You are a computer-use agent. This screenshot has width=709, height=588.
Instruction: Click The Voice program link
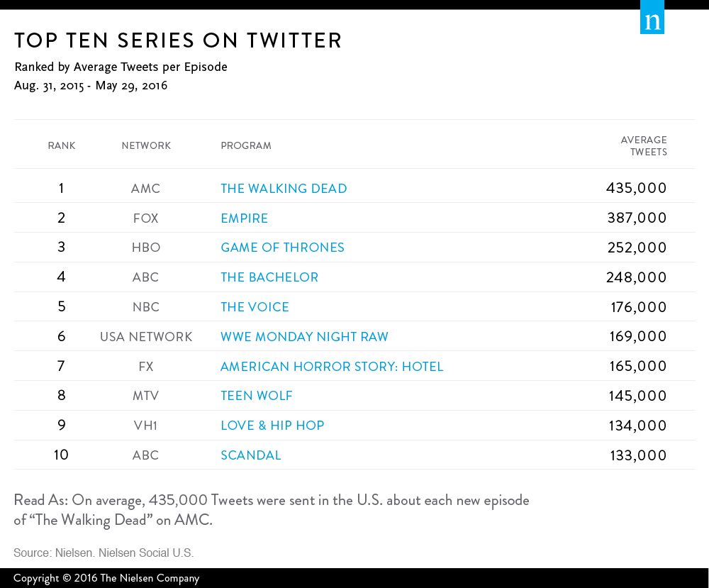(255, 307)
